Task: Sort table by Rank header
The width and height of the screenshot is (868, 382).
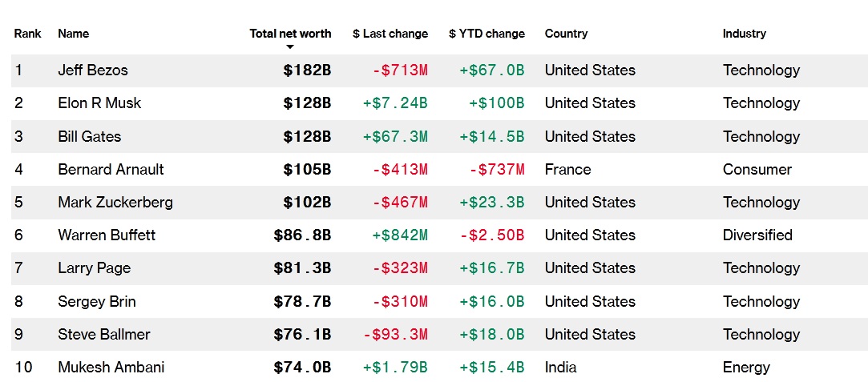Action: tap(28, 34)
